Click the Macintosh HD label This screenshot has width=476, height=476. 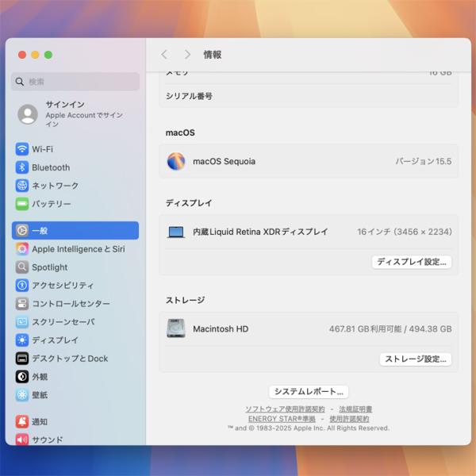[x=221, y=328]
